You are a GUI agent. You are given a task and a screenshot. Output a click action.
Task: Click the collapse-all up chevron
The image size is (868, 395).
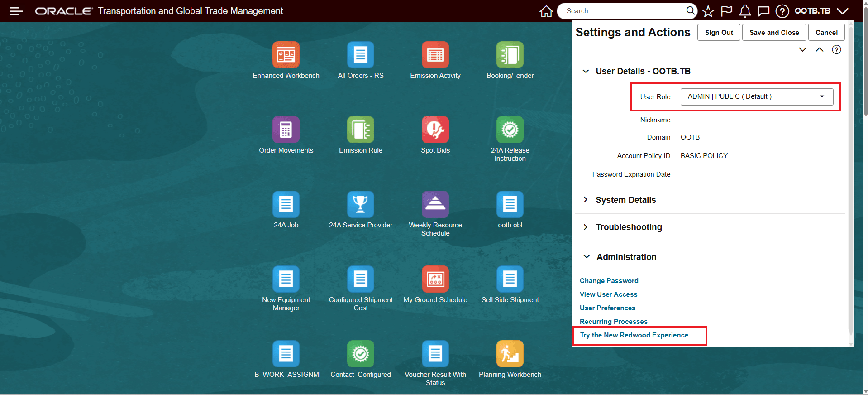pos(820,49)
